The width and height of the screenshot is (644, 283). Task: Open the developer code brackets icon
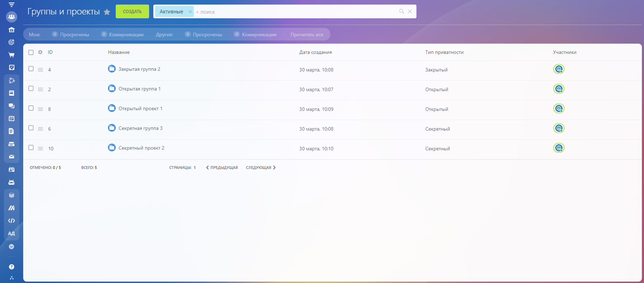coord(12,221)
